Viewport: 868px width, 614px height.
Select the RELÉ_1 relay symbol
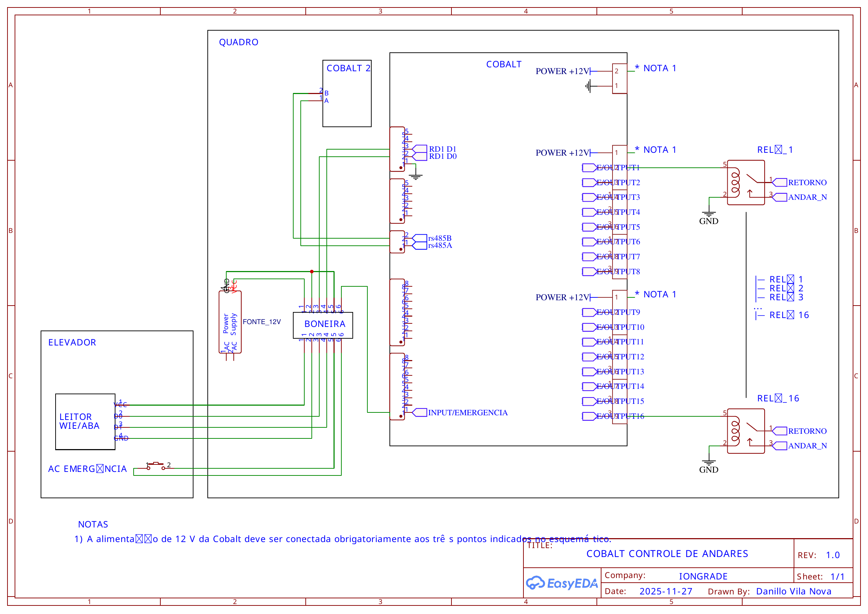coord(746,183)
